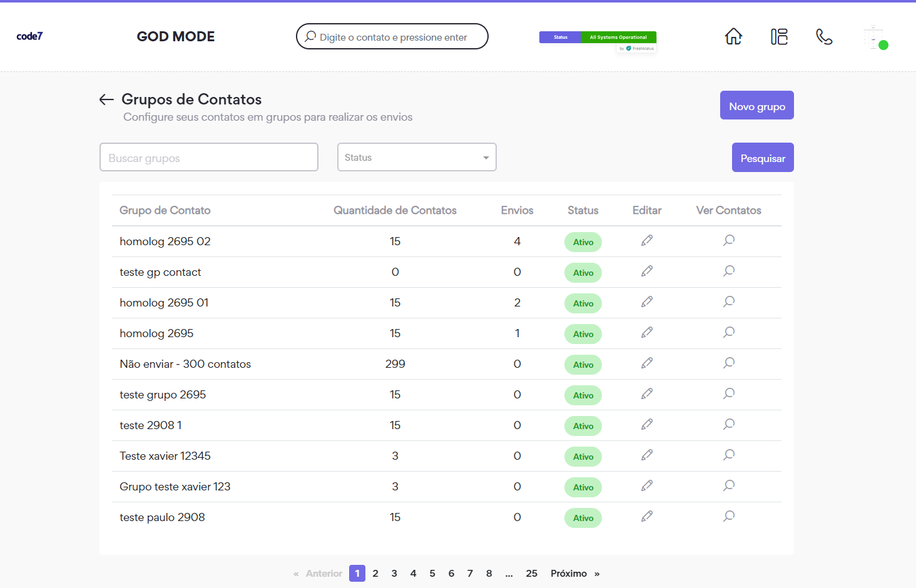Viewport: 916px width, 588px height.
Task: Go to page 7
Action: (x=470, y=574)
